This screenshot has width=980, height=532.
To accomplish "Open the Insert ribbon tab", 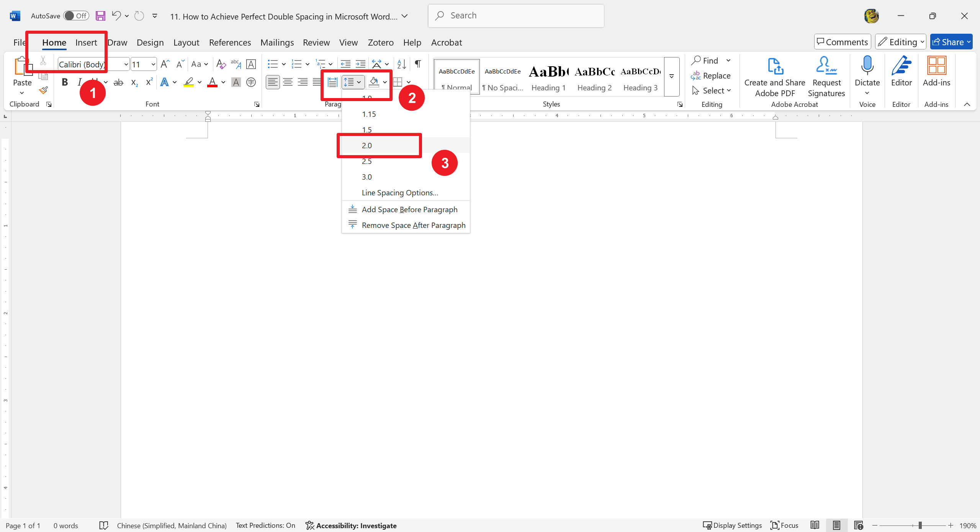I will point(86,42).
